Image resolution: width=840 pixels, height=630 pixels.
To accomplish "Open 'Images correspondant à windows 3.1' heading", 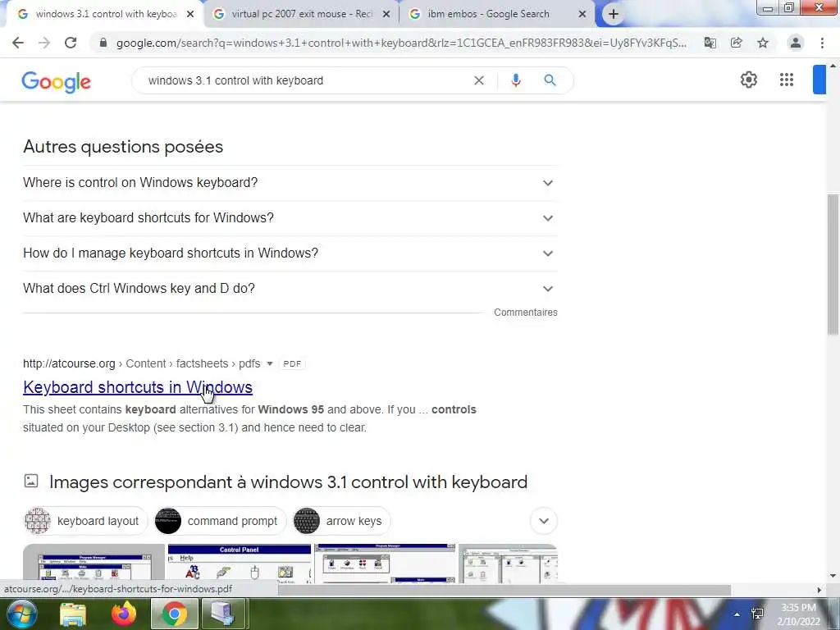I will [288, 482].
